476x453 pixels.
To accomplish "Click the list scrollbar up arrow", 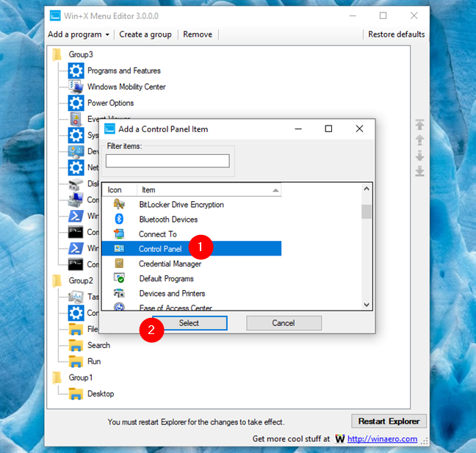I will coord(367,189).
